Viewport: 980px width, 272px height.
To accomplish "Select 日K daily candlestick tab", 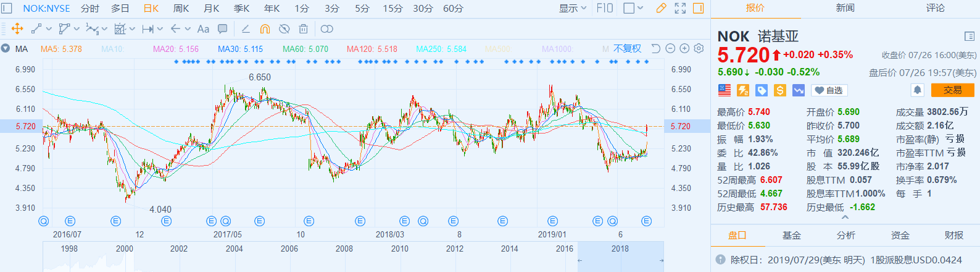I will 151,8.
